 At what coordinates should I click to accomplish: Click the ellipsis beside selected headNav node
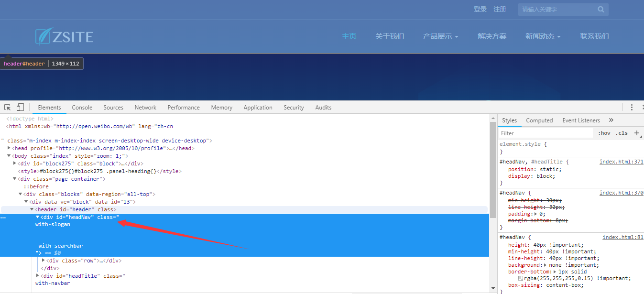3,218
